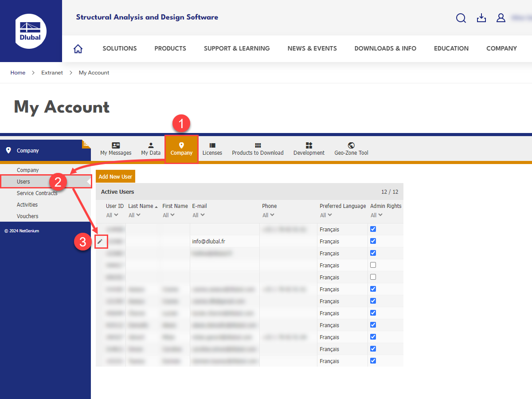Toggle Admin Rights checkbox in last user row
This screenshot has width=532, height=399.
373,361
